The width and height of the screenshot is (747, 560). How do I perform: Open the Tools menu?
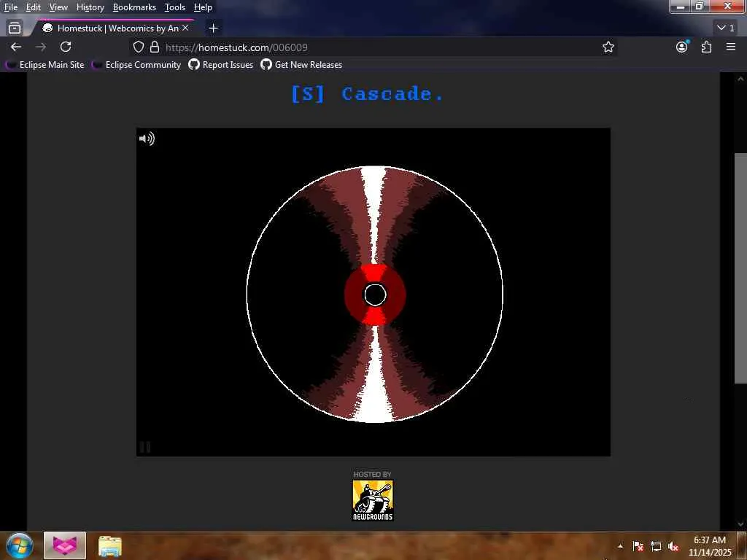click(175, 7)
